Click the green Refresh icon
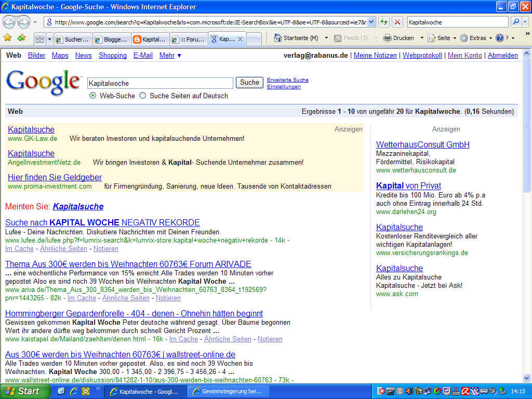Screen dimensions: 532x399 384,22
